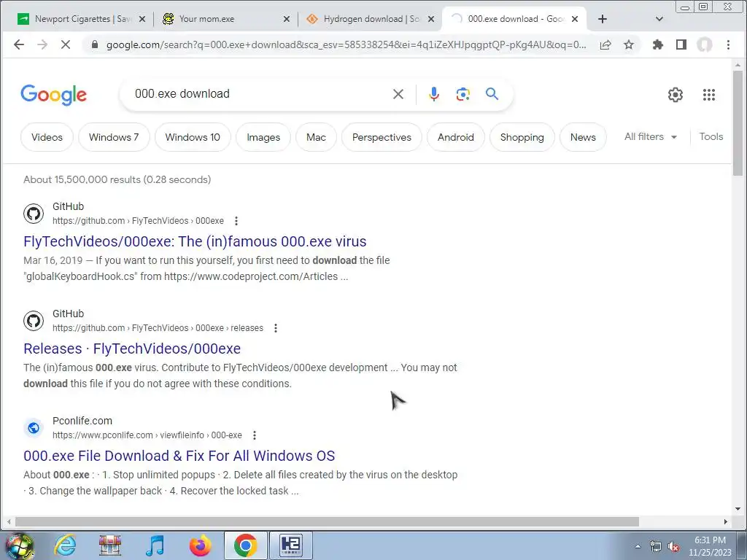Stop loading the page
Viewport: 747px width, 560px height.
pyautogui.click(x=66, y=44)
